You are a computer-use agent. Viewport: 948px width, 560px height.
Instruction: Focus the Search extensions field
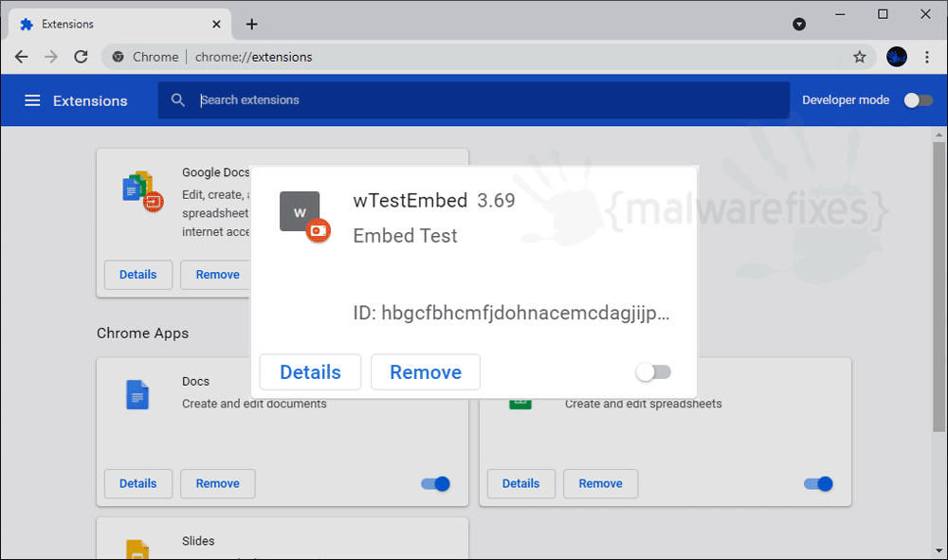(x=473, y=100)
